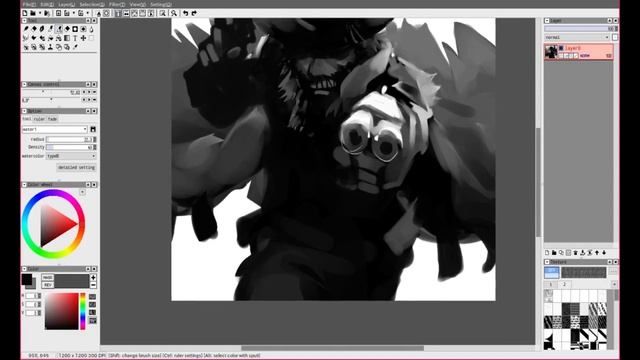This screenshot has width=640, height=360.
Task: Click the MAIN color button
Action: (x=47, y=278)
